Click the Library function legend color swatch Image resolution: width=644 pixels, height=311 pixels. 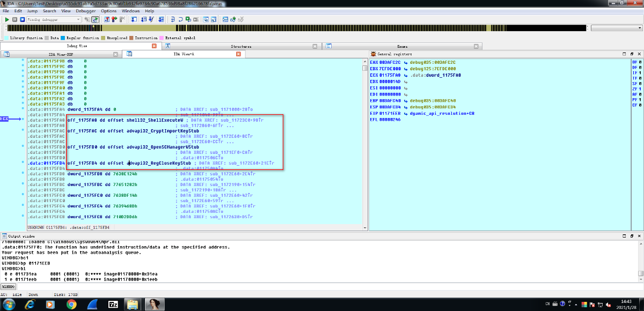coord(6,38)
